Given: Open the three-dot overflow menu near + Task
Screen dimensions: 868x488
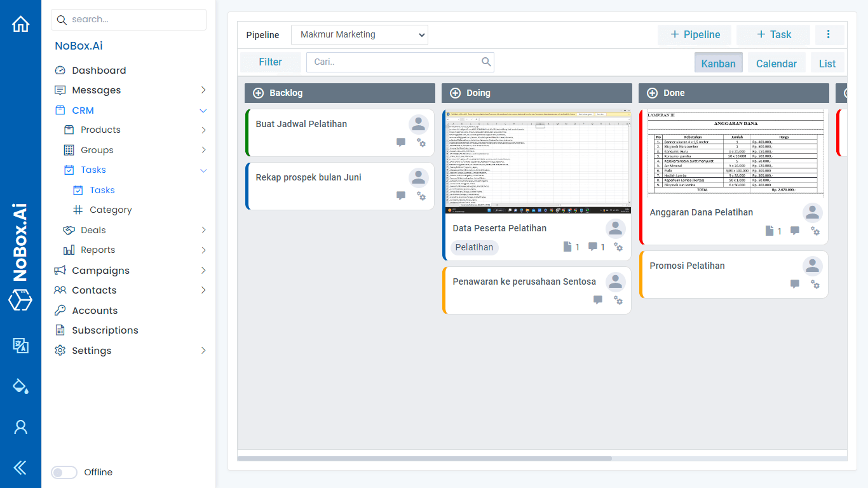Looking at the screenshot, I should pos(829,35).
